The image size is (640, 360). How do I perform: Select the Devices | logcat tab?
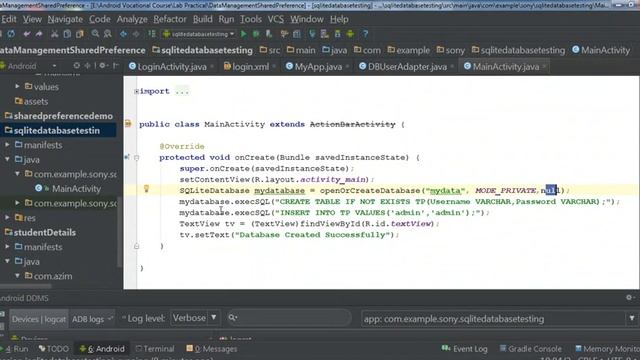click(38, 319)
